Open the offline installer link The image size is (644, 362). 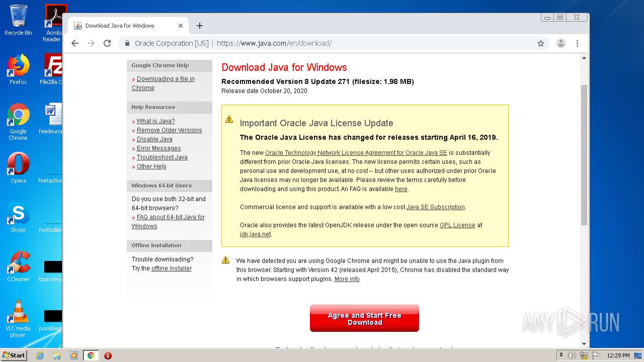pyautogui.click(x=172, y=268)
